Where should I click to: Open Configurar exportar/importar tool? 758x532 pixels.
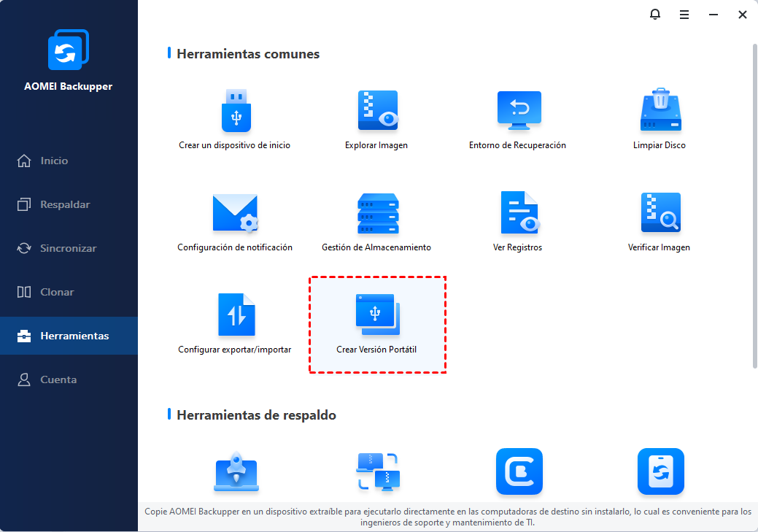point(235,323)
